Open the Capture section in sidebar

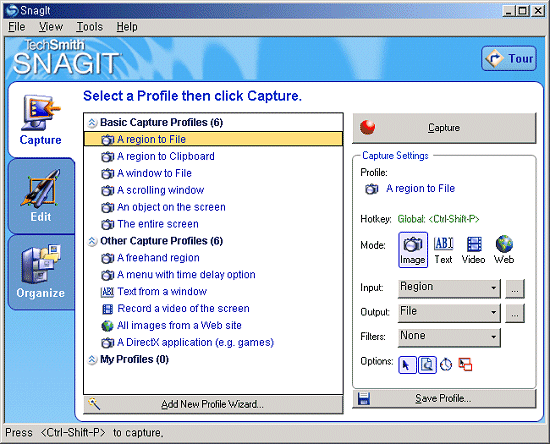click(x=41, y=120)
